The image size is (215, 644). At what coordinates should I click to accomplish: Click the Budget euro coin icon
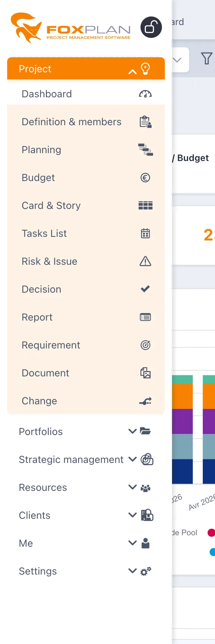pos(145,177)
